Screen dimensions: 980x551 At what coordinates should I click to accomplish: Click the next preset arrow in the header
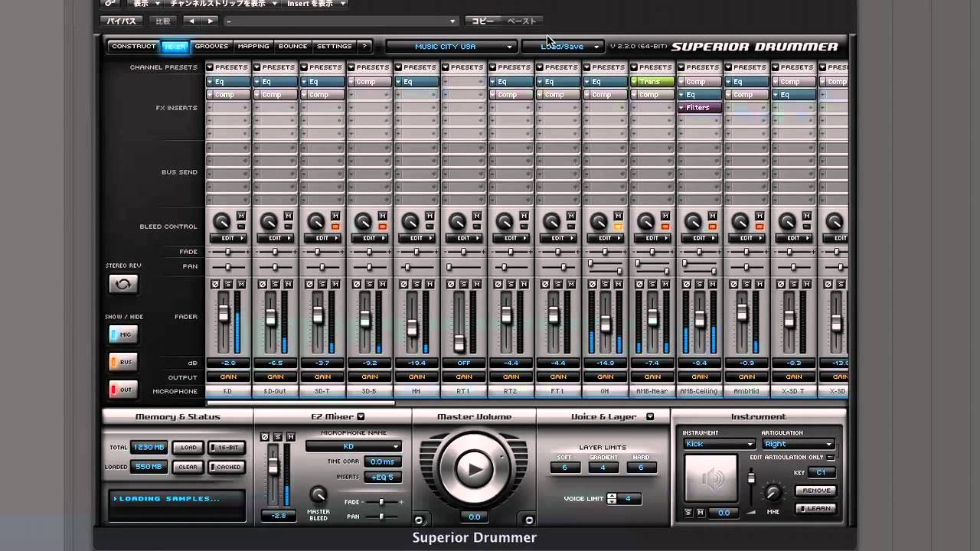click(211, 21)
